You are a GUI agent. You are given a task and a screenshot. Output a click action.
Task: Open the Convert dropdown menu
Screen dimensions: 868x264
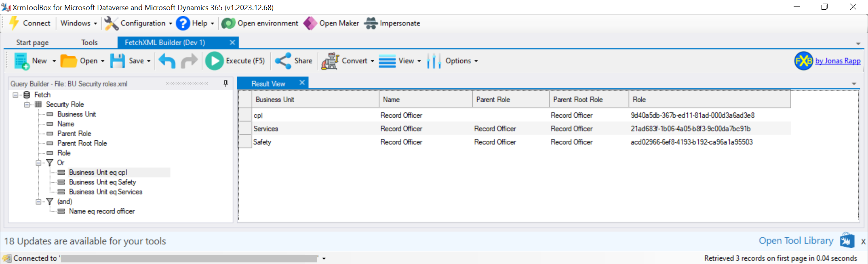pyautogui.click(x=372, y=61)
